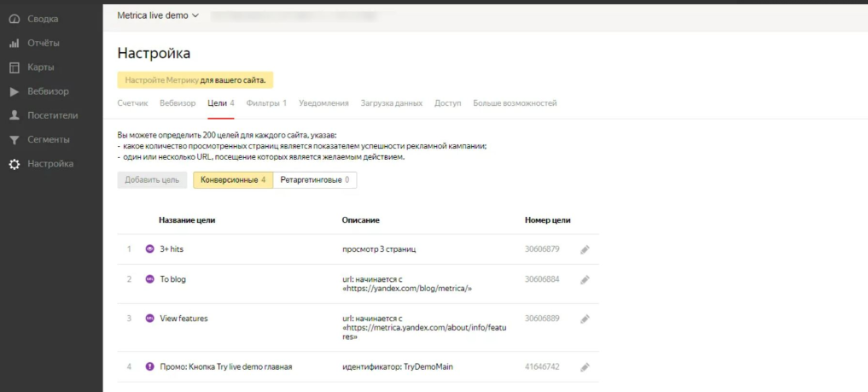Go to the Уведомления tab
868x392 pixels.
click(323, 103)
